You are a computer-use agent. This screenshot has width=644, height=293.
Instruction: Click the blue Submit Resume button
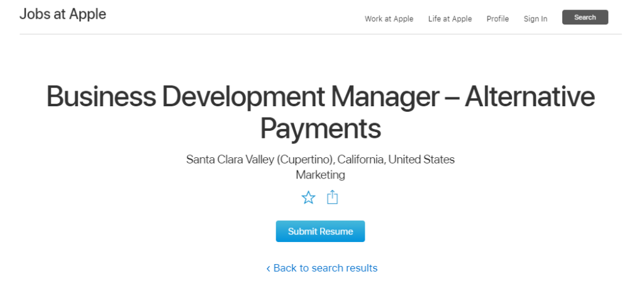(320, 231)
